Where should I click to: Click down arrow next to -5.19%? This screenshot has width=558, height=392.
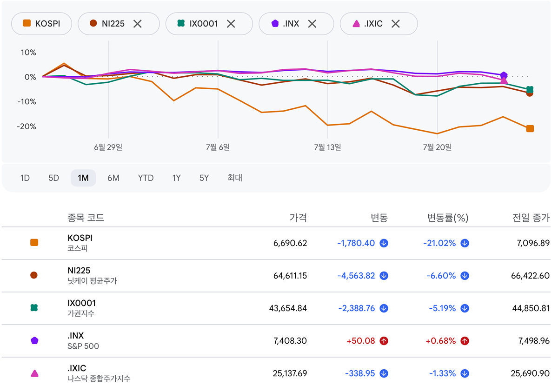(465, 308)
